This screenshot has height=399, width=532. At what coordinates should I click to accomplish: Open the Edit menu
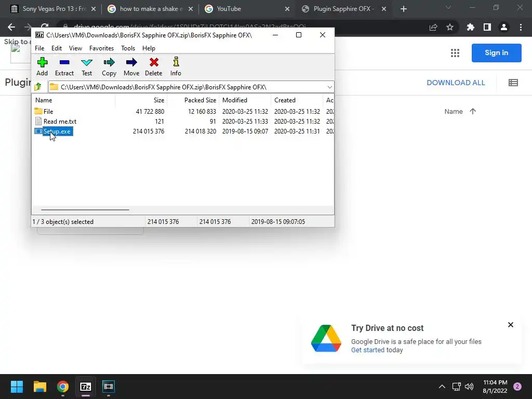point(56,48)
